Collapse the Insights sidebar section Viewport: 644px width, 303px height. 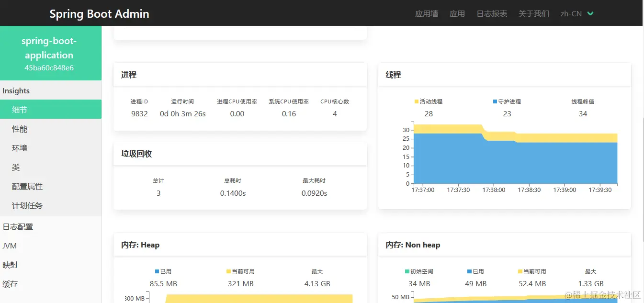pos(51,91)
